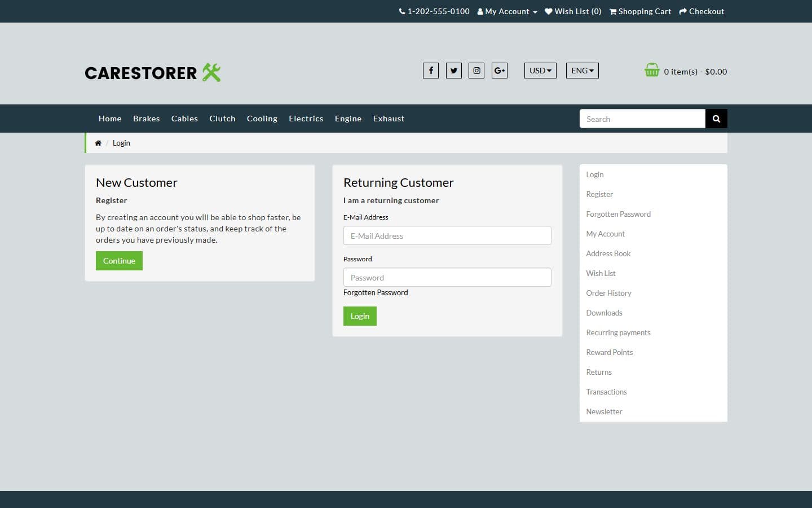
Task: Select the Cables category
Action: click(x=184, y=119)
